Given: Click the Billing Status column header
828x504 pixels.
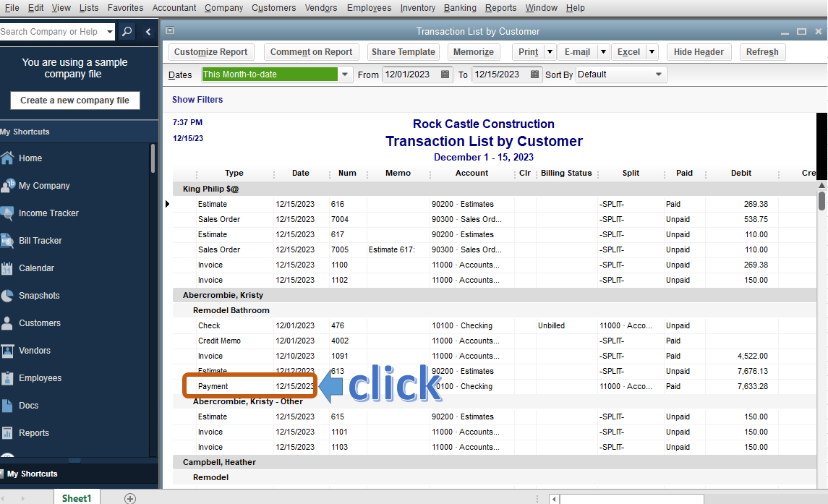Looking at the screenshot, I should (x=566, y=173).
